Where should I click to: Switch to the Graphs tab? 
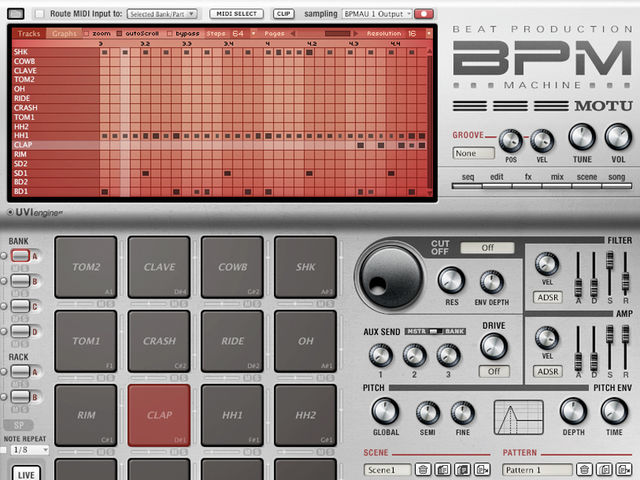click(x=64, y=33)
